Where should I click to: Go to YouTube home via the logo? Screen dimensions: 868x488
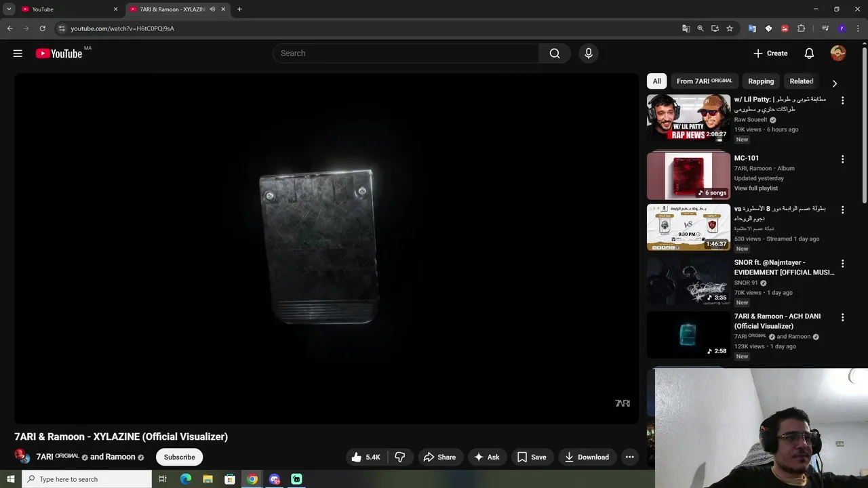[x=59, y=54]
